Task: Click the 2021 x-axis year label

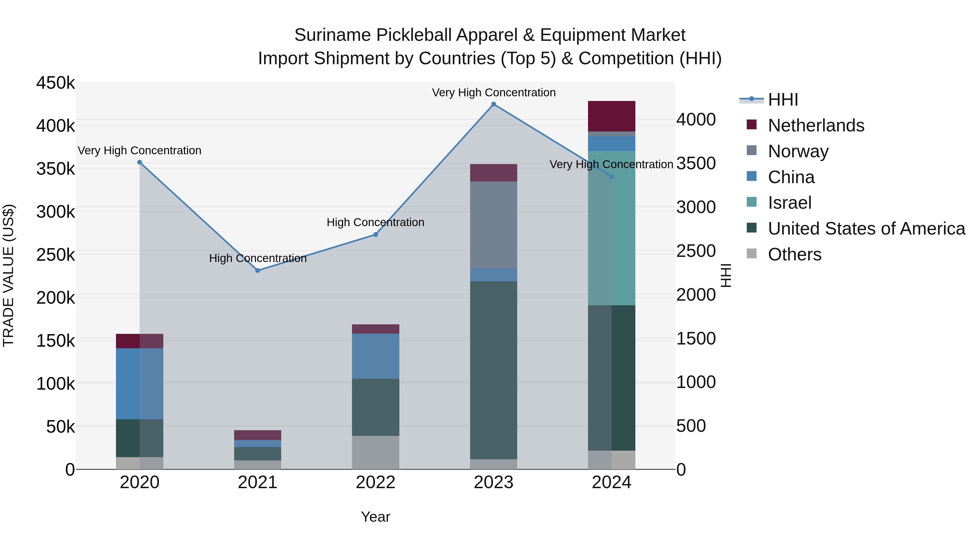Action: 258,482
